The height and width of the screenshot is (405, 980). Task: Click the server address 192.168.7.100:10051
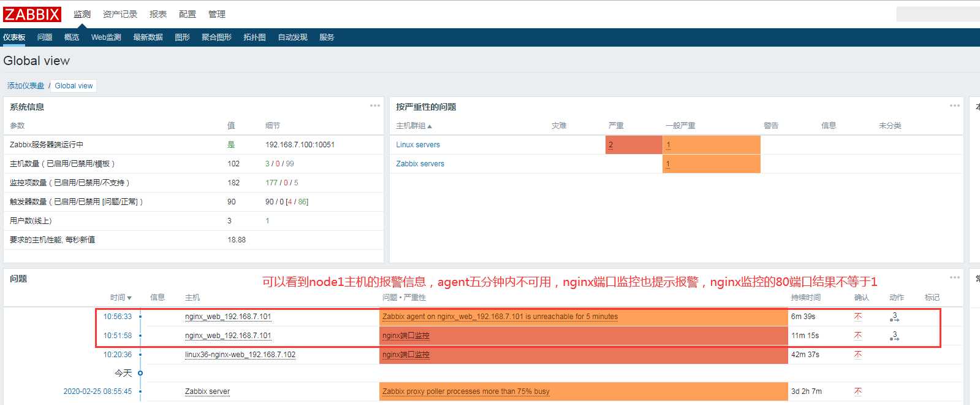click(x=300, y=145)
